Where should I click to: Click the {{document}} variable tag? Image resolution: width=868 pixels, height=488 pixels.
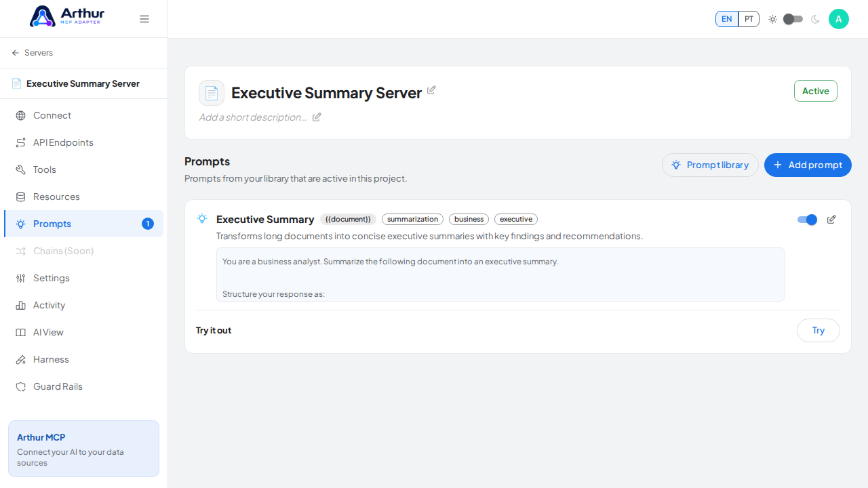pos(348,220)
